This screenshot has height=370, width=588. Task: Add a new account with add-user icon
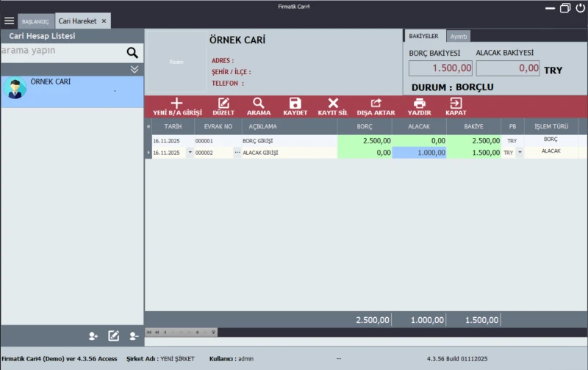[93, 335]
